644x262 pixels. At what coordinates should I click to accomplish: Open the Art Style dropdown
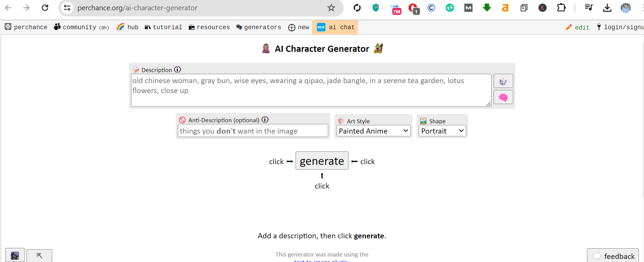coord(373,131)
